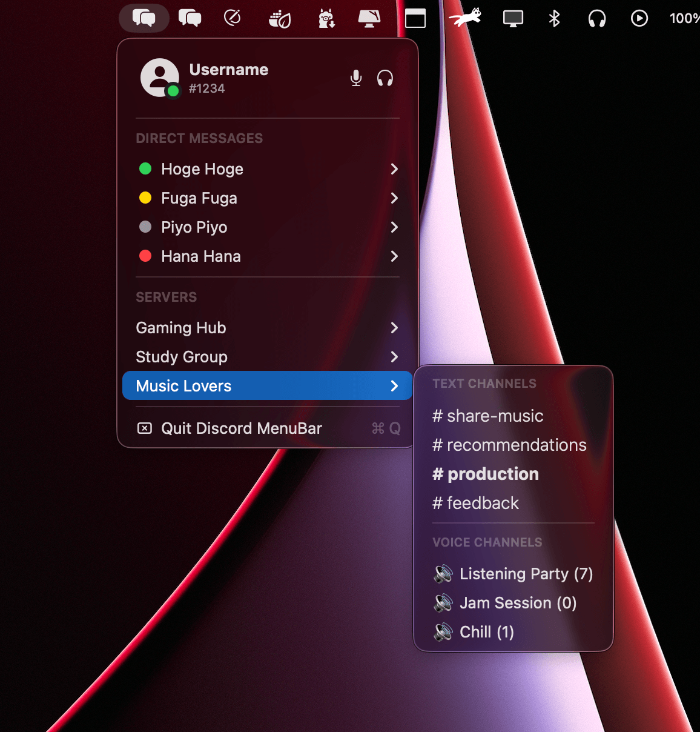Expand the Gaming Hub server arrow

(394, 328)
